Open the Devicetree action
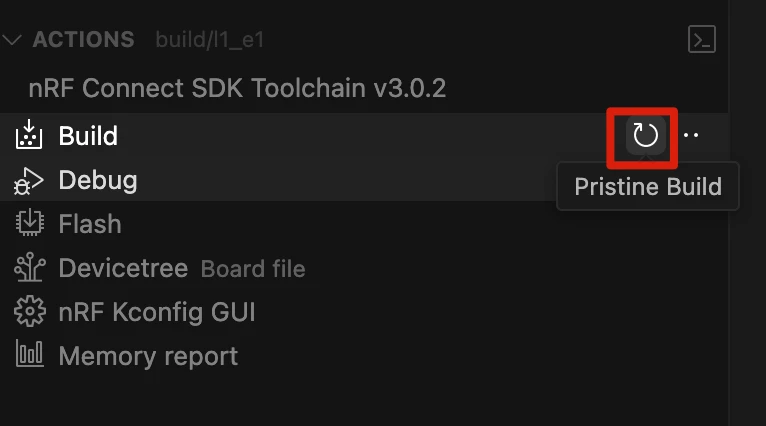766x426 pixels. [x=123, y=268]
